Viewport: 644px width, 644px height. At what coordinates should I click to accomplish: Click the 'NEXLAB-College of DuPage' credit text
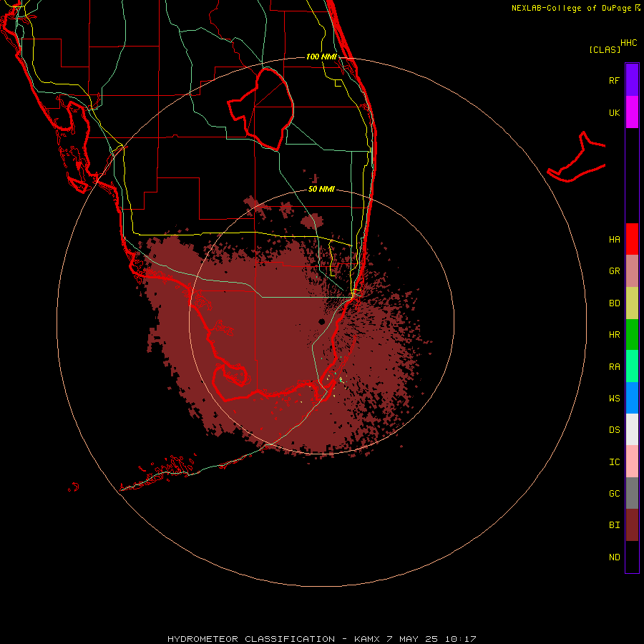pos(571,8)
